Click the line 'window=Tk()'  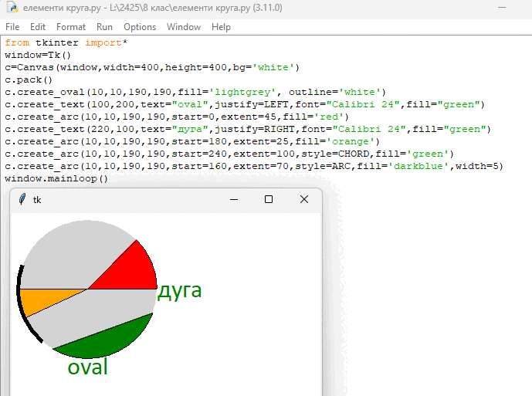pos(38,55)
